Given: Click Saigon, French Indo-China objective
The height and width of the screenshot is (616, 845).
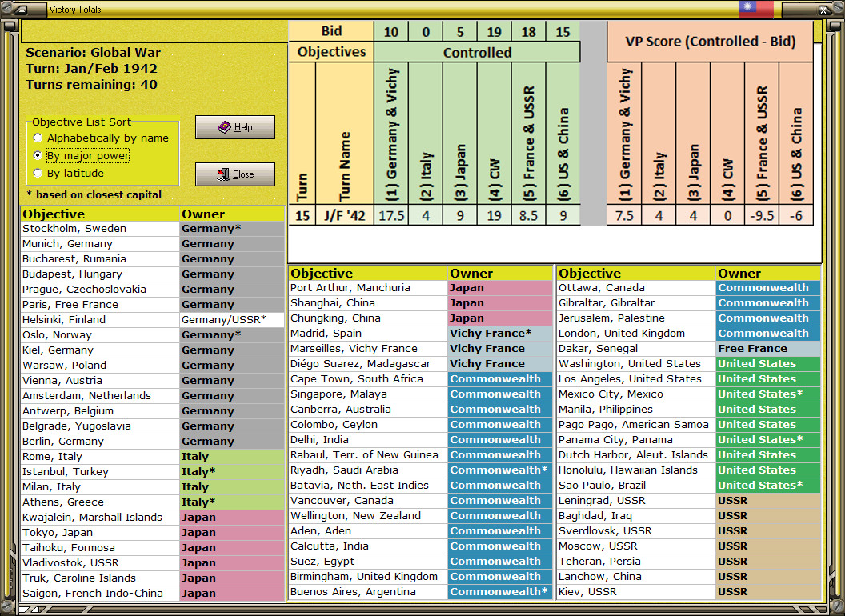Looking at the screenshot, I should 100,594.
